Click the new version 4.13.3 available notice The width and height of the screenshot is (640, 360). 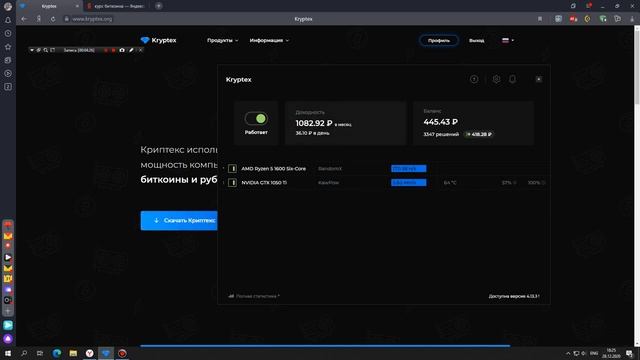click(514, 296)
